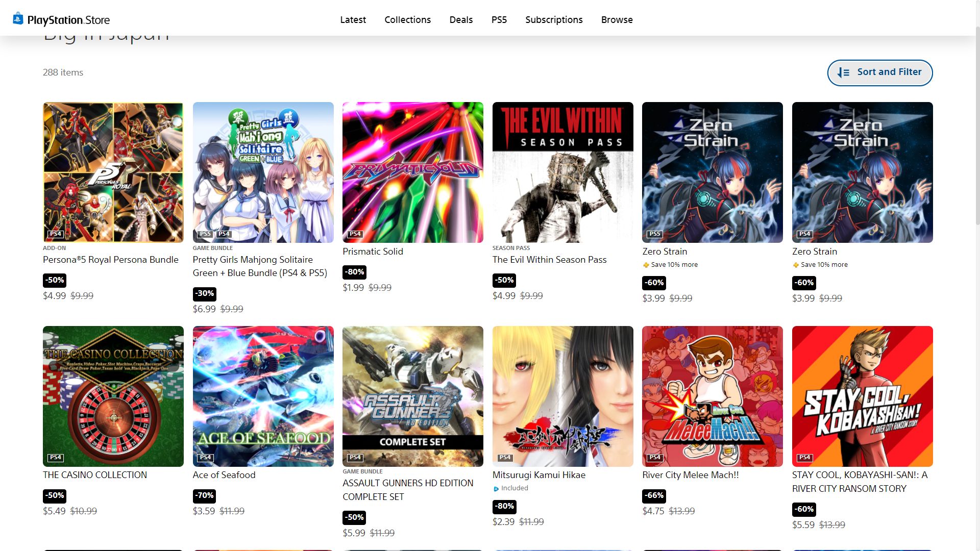The image size is (980, 551).
Task: Click the sort icon in Sort and Filter
Action: pyautogui.click(x=843, y=72)
